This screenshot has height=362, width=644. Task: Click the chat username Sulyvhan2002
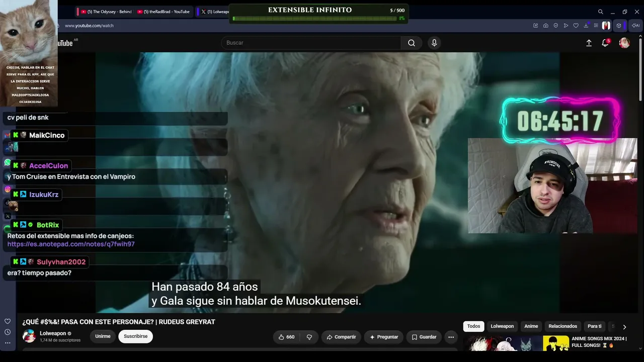pyautogui.click(x=61, y=262)
